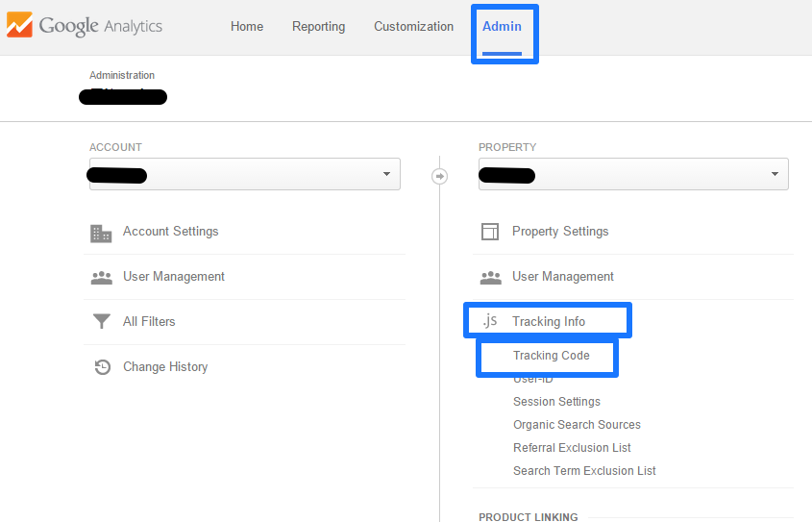The image size is (812, 522).
Task: Collapse the Tracking Info section
Action: pyautogui.click(x=549, y=322)
